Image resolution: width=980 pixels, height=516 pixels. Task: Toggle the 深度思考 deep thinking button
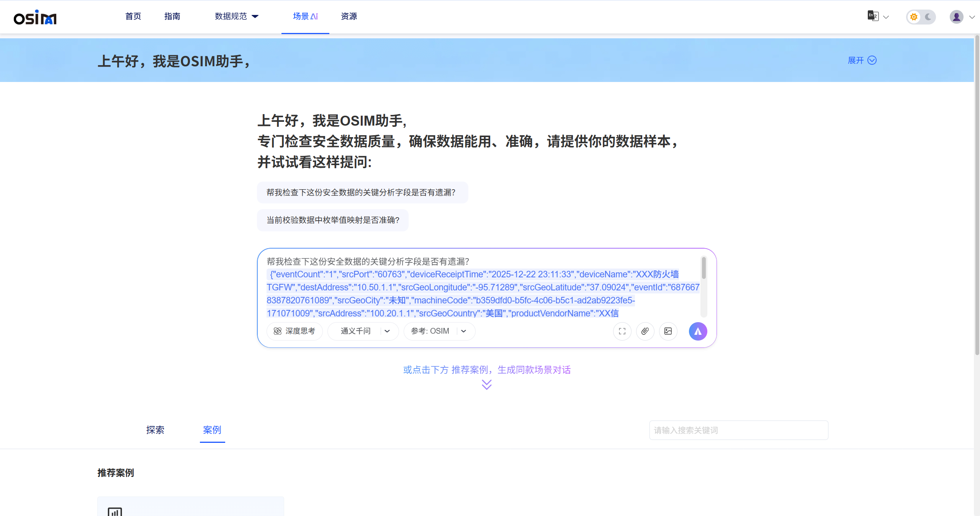coord(294,331)
